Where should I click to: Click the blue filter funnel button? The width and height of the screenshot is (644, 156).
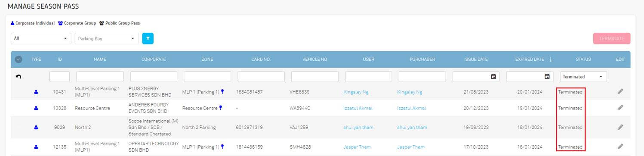click(148, 38)
